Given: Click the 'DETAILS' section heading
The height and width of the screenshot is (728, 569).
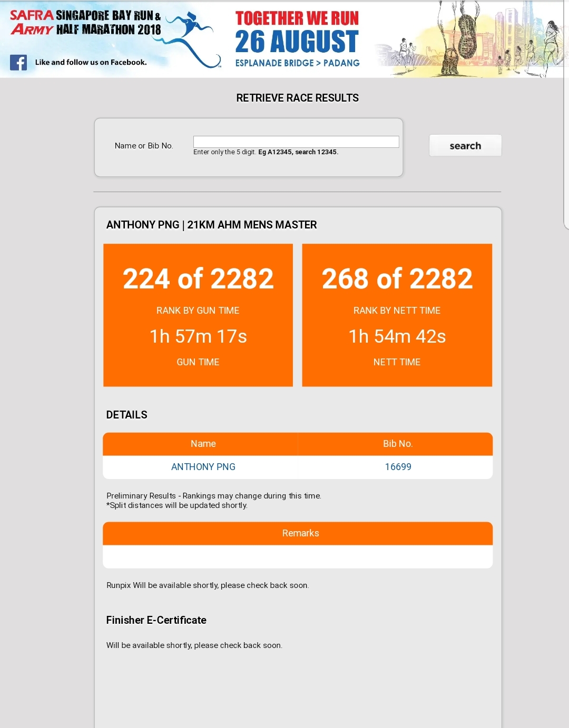Looking at the screenshot, I should tap(126, 415).
